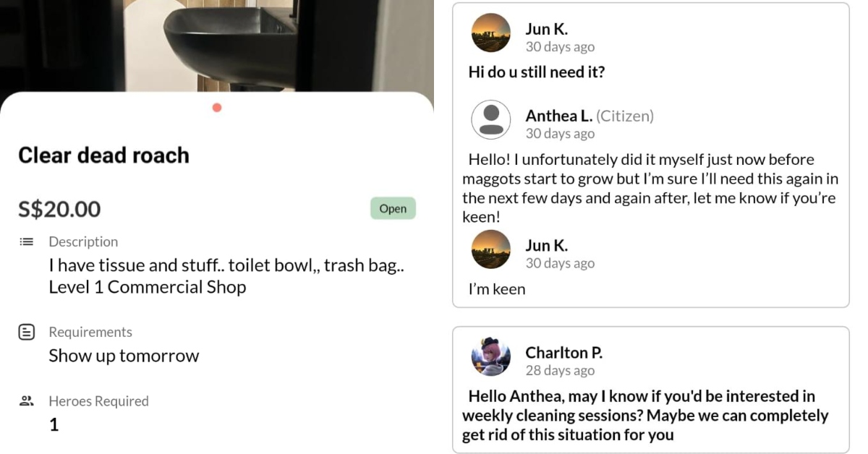The height and width of the screenshot is (454, 868).
Task: Click the "Hi do u still need it?" comment
Action: click(536, 72)
